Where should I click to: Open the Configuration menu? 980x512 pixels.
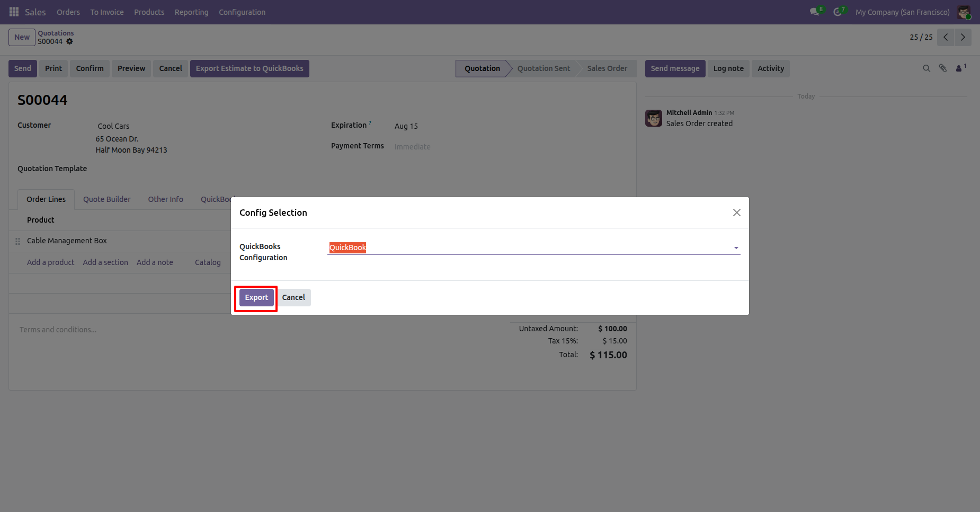click(242, 12)
